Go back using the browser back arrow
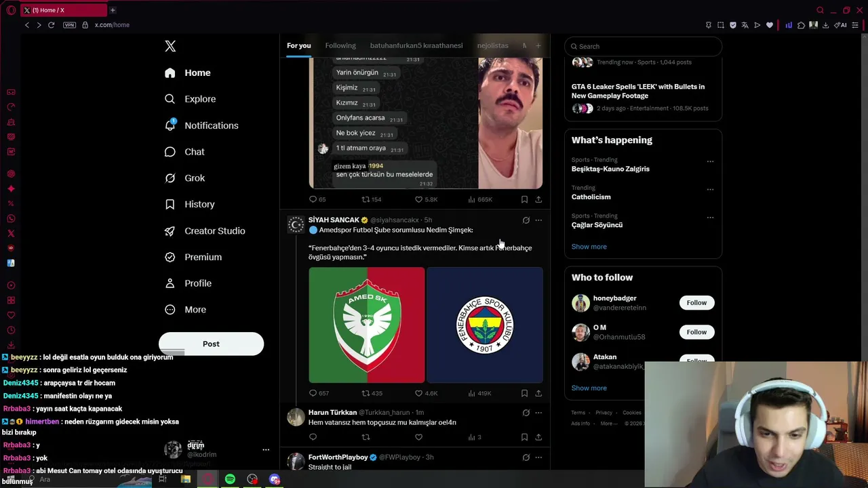 pyautogui.click(x=27, y=25)
